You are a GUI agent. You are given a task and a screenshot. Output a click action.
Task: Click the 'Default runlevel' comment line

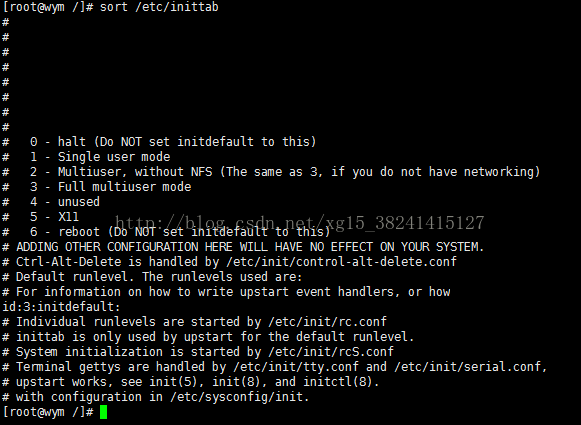pyautogui.click(x=152, y=277)
